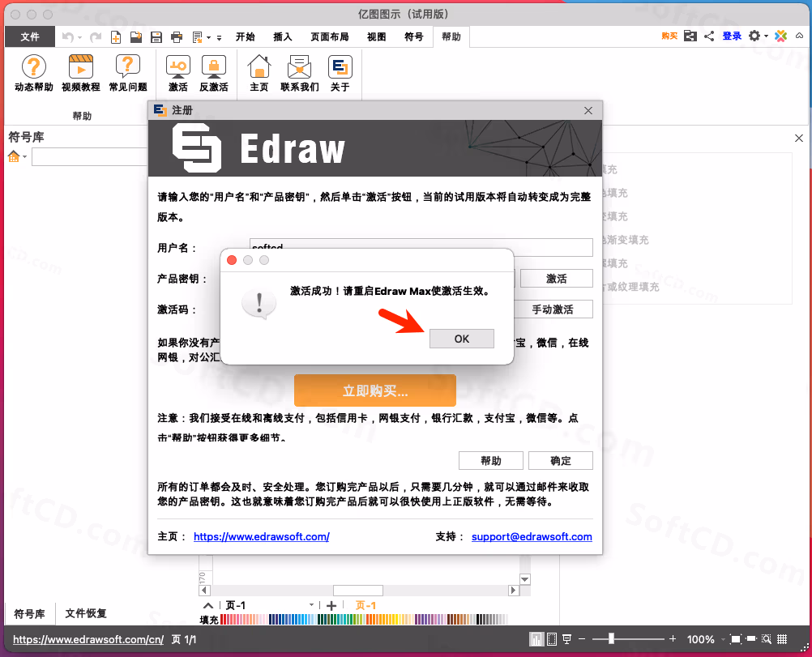Click the zoom region magnifier icon
The image size is (812, 657).
767,639
